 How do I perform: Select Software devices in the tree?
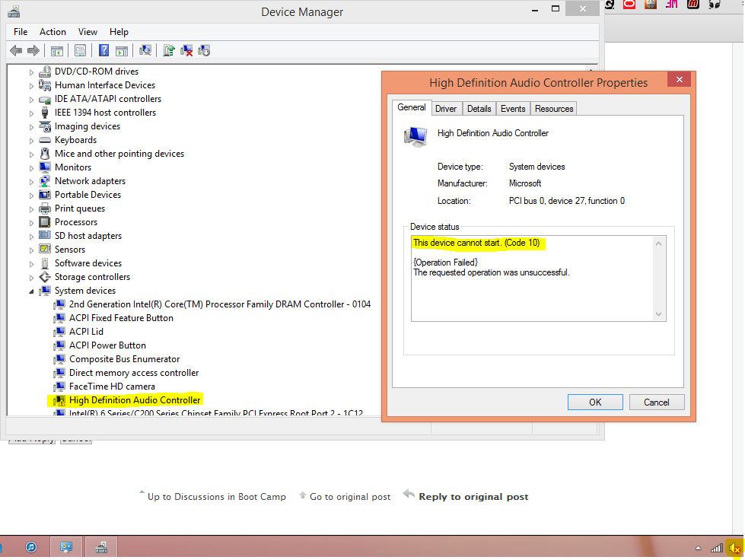88,263
